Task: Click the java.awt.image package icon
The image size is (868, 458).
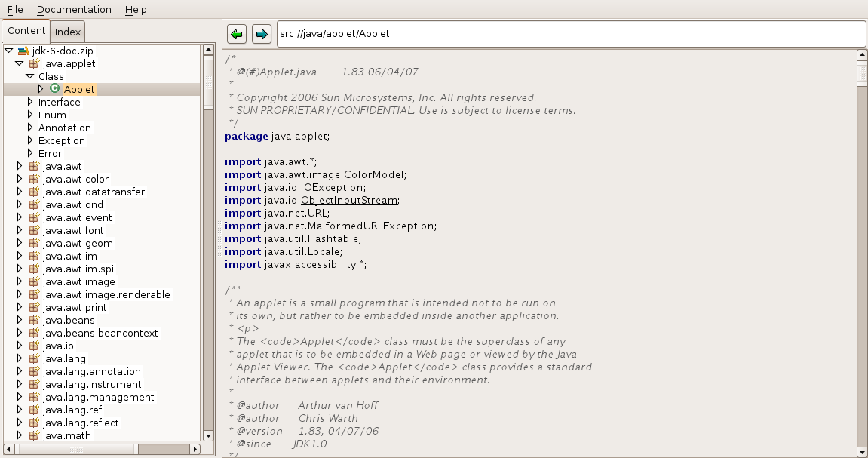Action: pyautogui.click(x=34, y=281)
